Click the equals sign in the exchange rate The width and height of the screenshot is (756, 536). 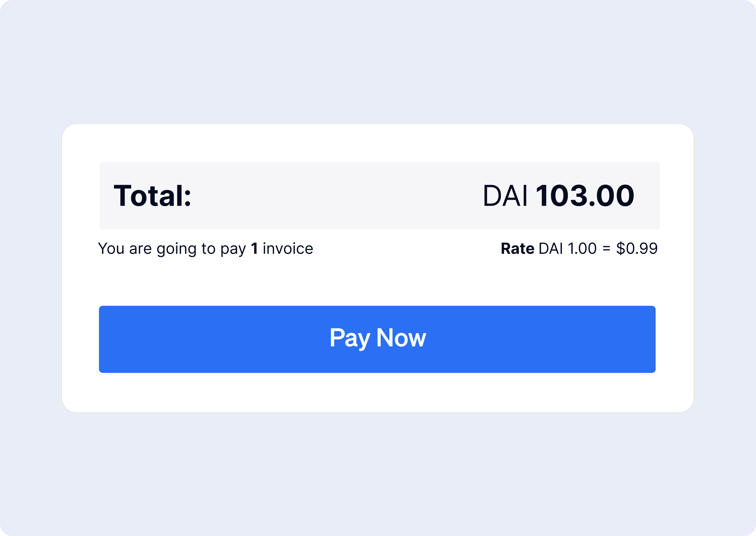(x=606, y=249)
